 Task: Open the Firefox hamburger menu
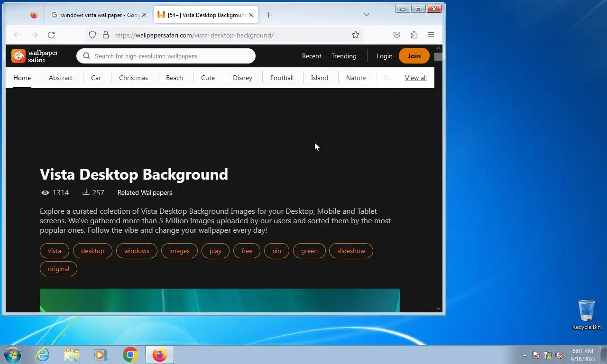point(431,35)
